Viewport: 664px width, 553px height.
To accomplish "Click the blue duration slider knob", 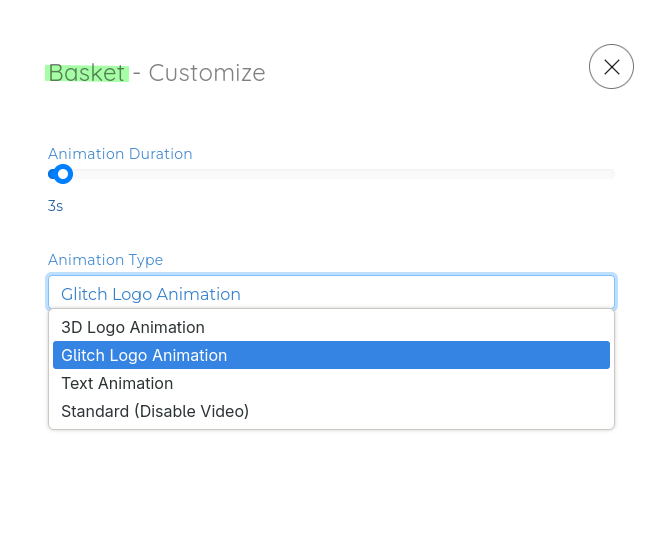I will point(63,174).
